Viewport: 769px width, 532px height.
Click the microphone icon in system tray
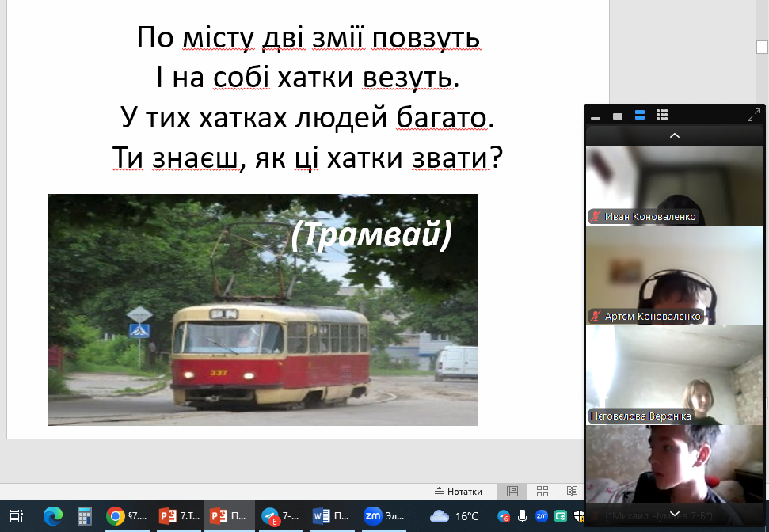tap(523, 516)
